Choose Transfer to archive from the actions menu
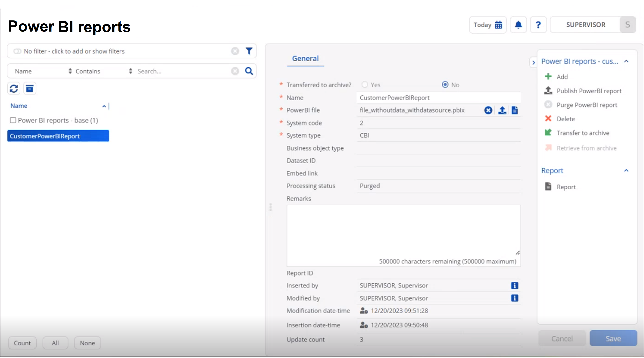The height and width of the screenshot is (358, 644). point(583,133)
